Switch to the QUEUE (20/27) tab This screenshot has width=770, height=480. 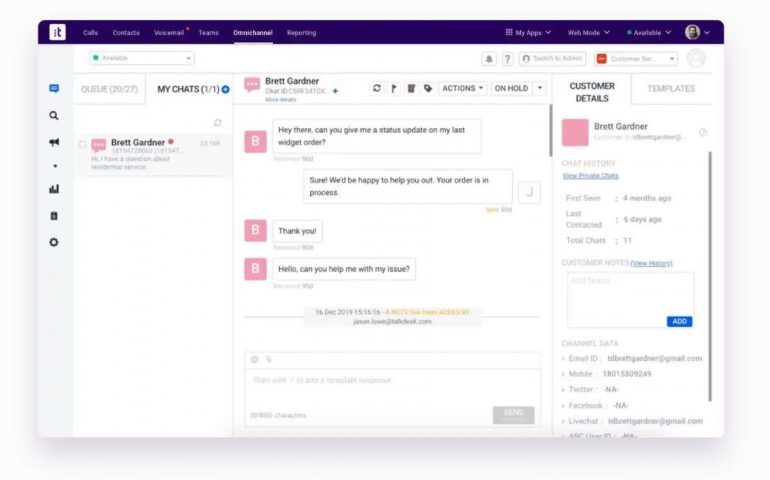pyautogui.click(x=109, y=89)
